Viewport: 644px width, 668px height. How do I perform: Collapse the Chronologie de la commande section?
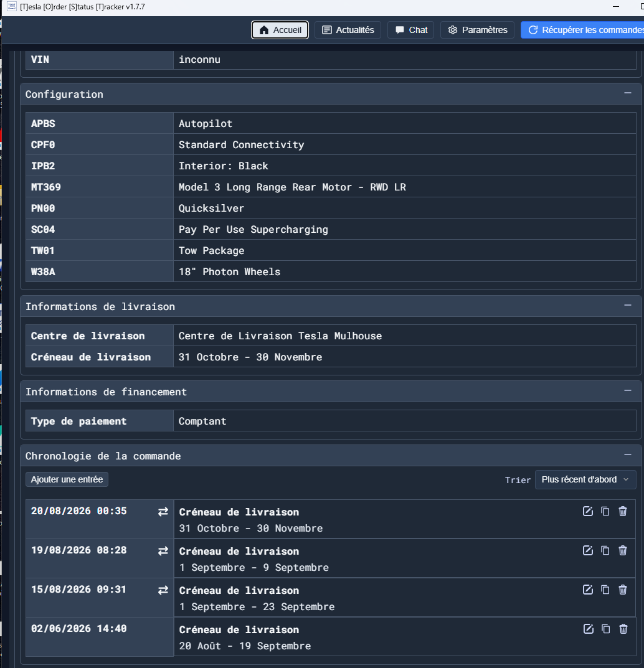[628, 454]
